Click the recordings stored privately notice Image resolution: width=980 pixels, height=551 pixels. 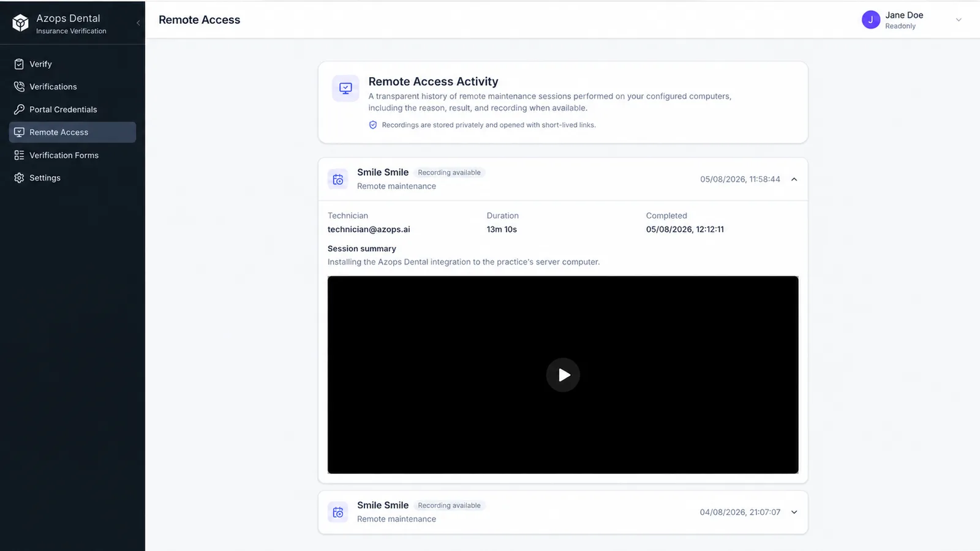[x=489, y=125]
